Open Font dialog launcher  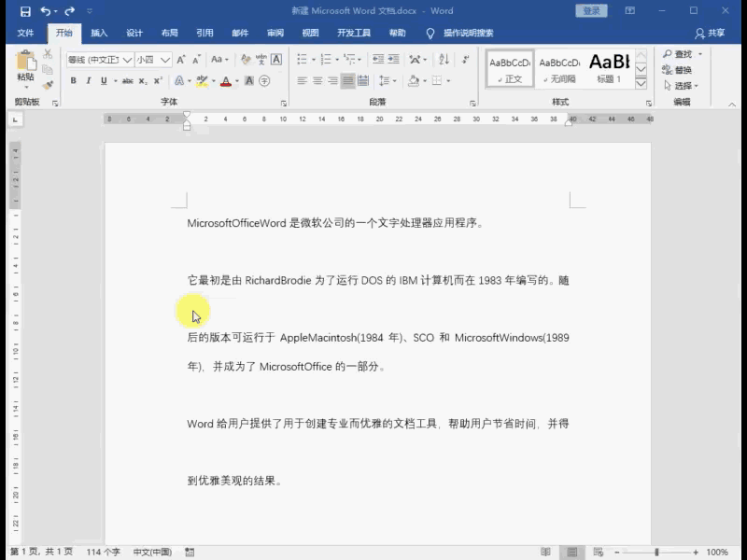click(x=284, y=104)
